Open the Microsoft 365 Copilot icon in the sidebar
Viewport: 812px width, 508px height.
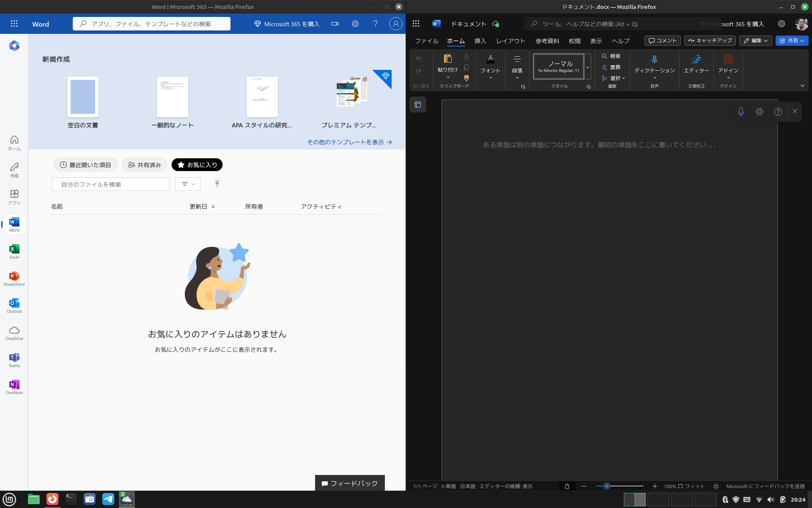click(14, 46)
